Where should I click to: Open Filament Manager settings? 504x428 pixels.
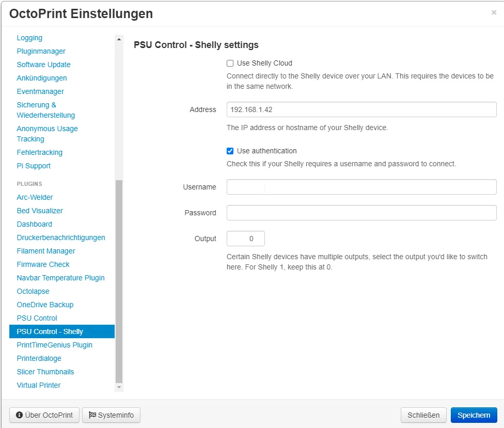[46, 251]
